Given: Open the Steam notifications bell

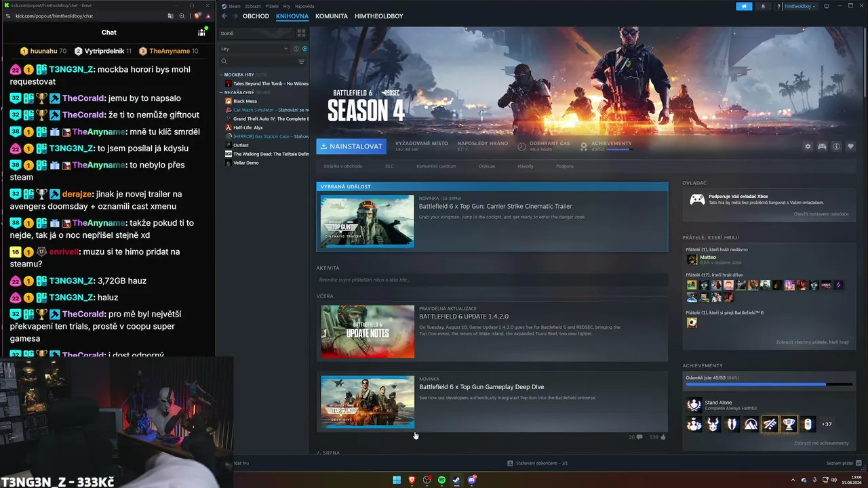Looking at the screenshot, I should [763, 6].
